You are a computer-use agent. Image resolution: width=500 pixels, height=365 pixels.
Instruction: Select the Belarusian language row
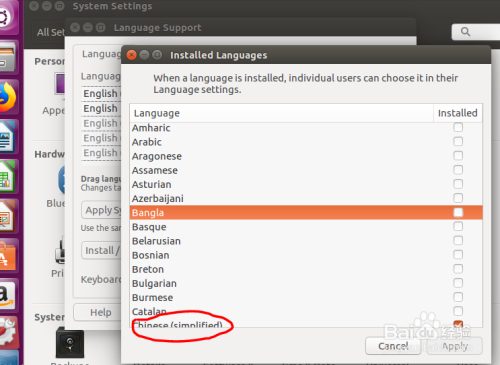coord(306,241)
